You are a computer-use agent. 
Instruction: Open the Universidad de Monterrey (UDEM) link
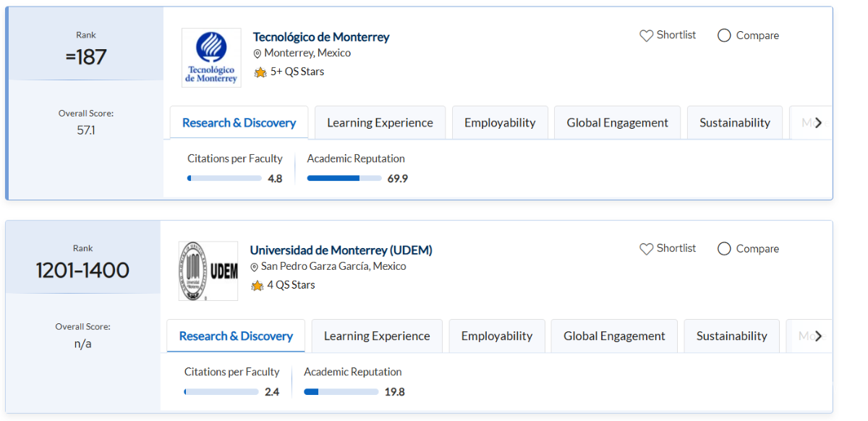coord(341,250)
